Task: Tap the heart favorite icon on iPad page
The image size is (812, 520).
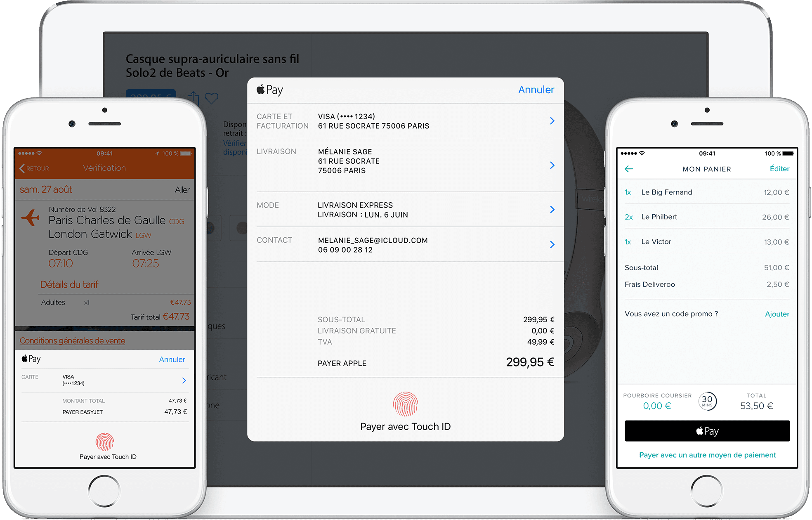Action: pos(212,99)
